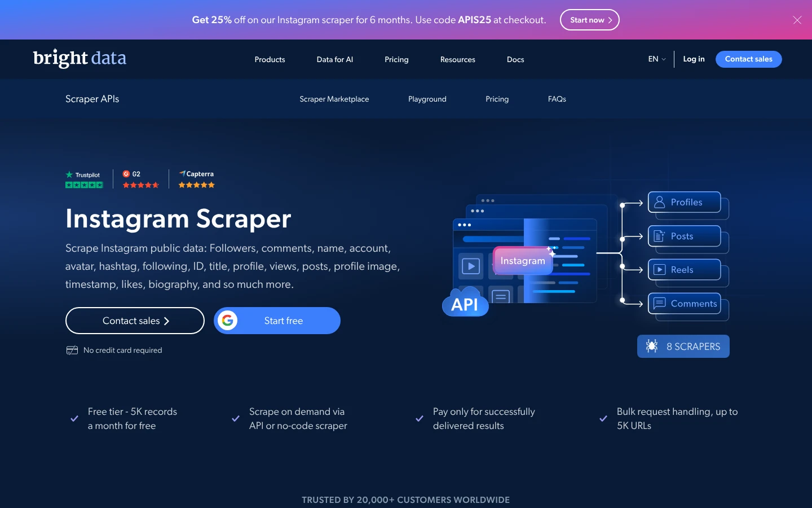Screen dimensions: 812x508
Task: Click the outlined Contact sales hero button
Action: [135, 321]
